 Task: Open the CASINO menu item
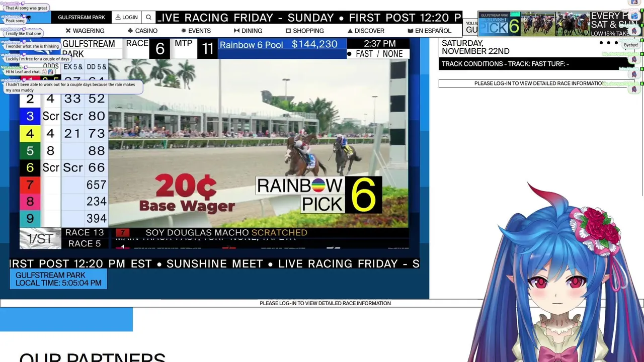tap(142, 31)
